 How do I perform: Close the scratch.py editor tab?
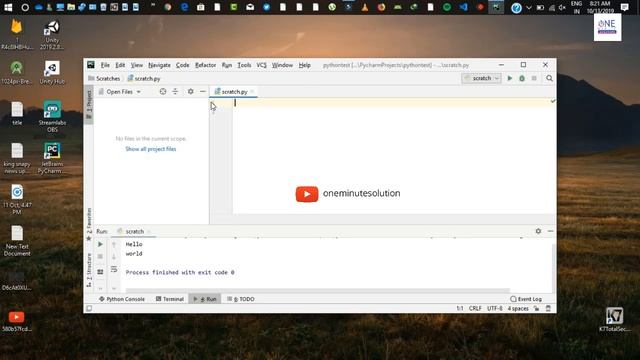coord(252,92)
